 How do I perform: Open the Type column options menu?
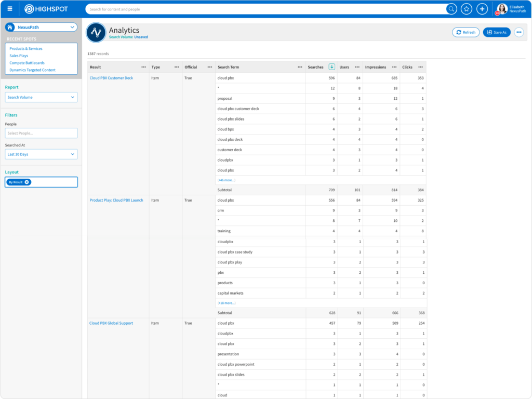coord(177,67)
